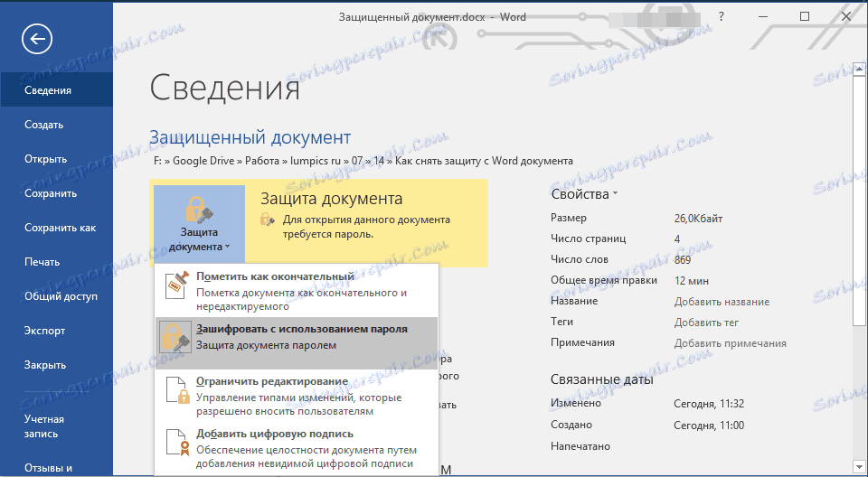Click the lock and key Protect Document icon
Image resolution: width=868 pixels, height=477 pixels.
point(199,210)
